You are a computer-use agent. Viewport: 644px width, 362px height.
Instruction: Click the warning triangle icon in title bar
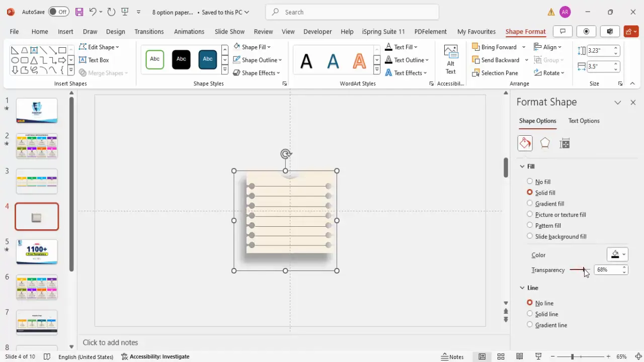pyautogui.click(x=551, y=12)
